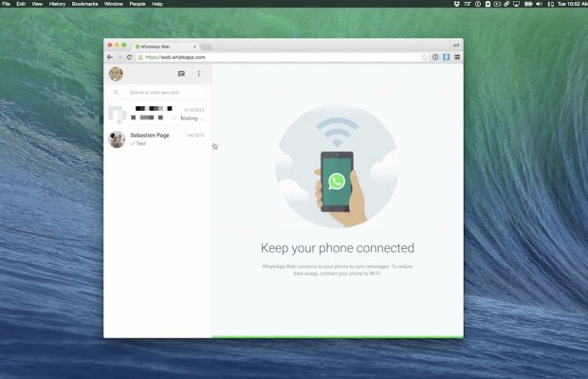This screenshot has height=379, width=588.
Task: Open the People menu
Action: coord(138,4)
